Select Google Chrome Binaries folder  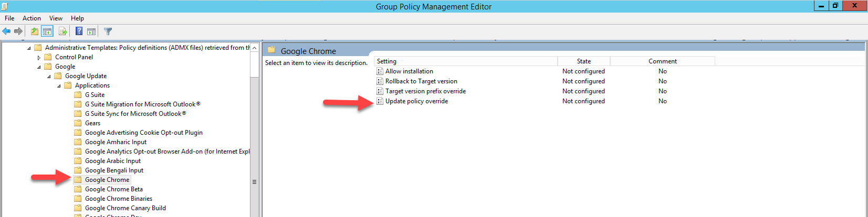119,199
